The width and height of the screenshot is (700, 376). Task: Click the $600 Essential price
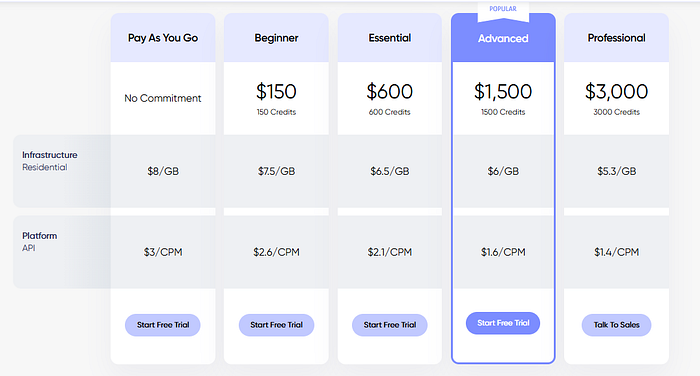click(390, 91)
